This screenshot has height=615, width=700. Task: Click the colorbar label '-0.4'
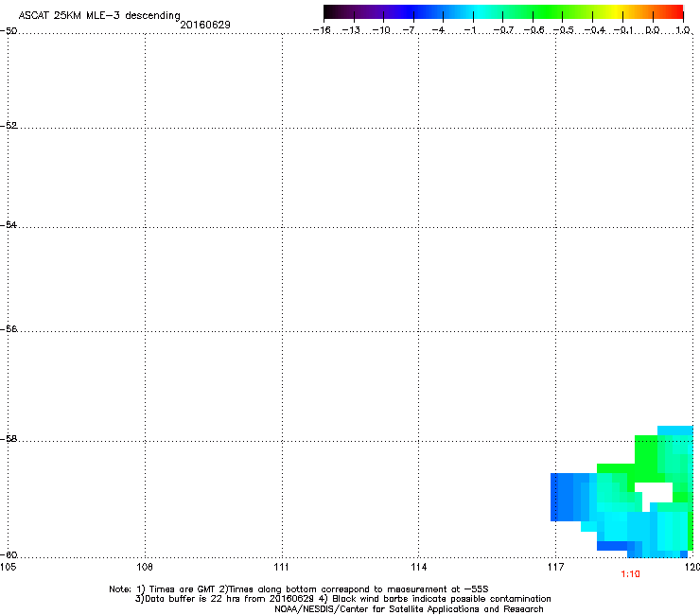tap(595, 30)
